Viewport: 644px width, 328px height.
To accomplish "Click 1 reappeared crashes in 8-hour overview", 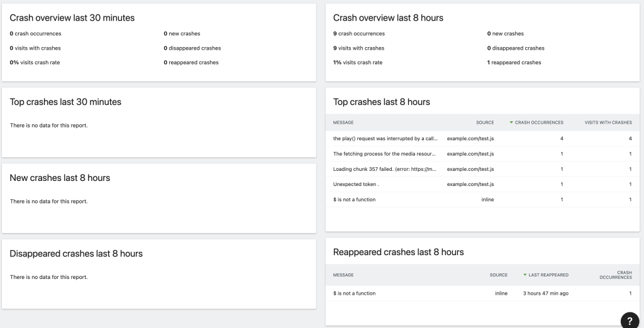I will tap(514, 63).
